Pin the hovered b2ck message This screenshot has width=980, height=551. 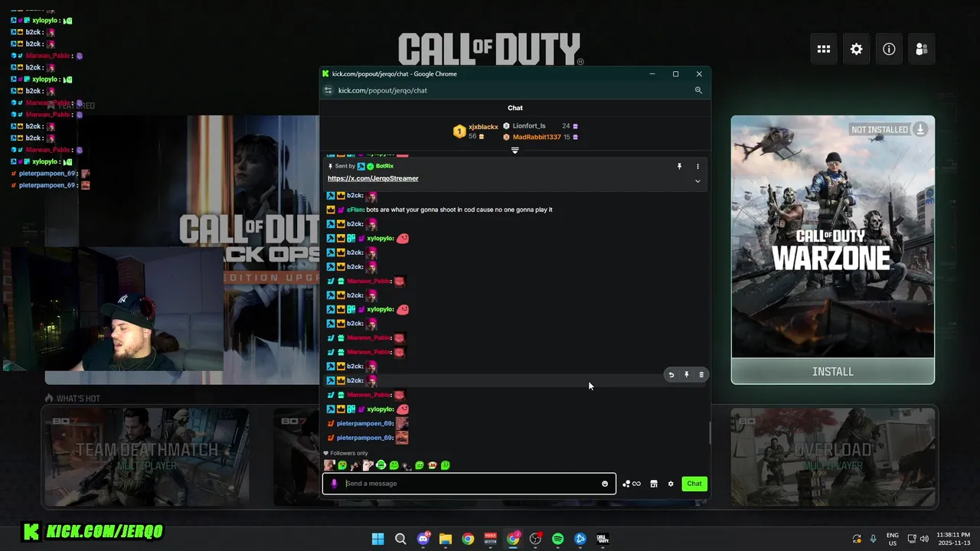(686, 375)
